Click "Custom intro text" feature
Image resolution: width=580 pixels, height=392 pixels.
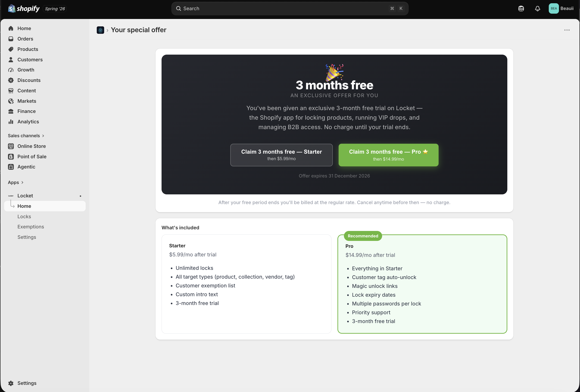[x=197, y=294]
